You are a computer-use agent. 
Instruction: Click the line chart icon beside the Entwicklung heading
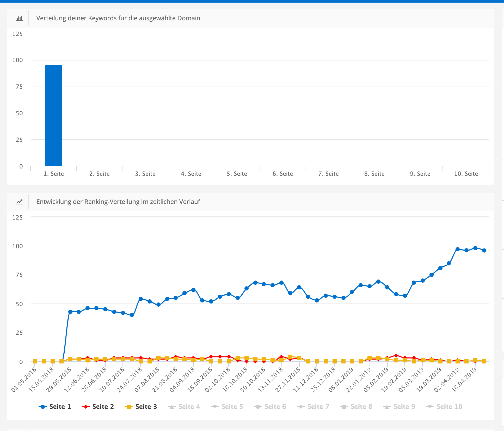pyautogui.click(x=19, y=202)
